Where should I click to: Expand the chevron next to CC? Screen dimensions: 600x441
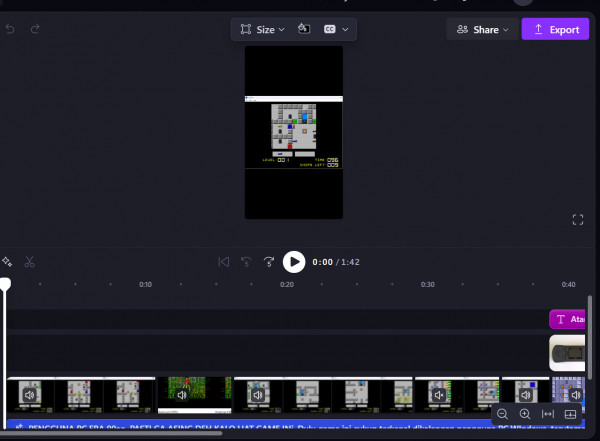[x=345, y=29]
